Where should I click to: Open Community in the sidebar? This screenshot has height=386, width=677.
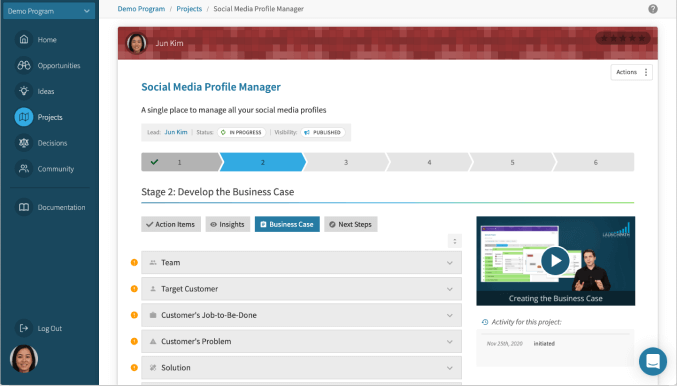(x=56, y=169)
